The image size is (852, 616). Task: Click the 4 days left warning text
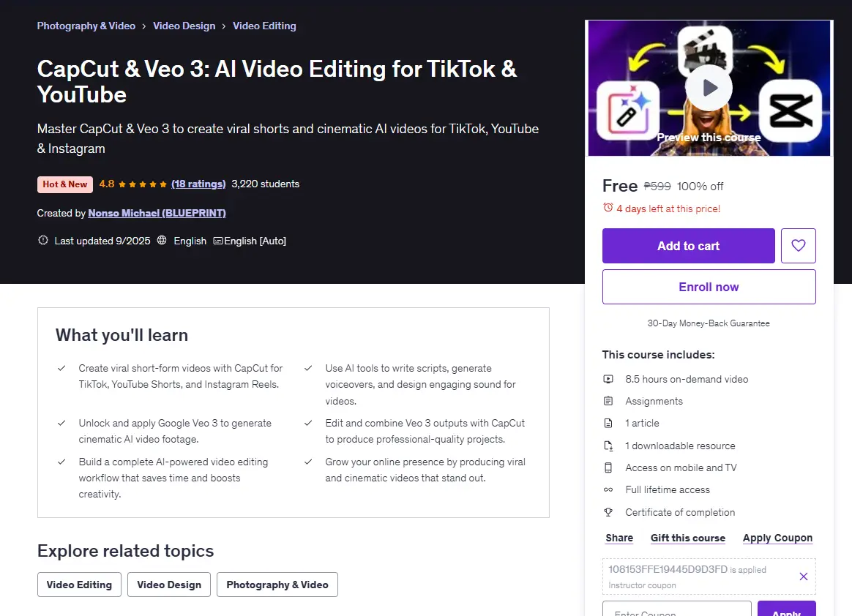click(668, 209)
